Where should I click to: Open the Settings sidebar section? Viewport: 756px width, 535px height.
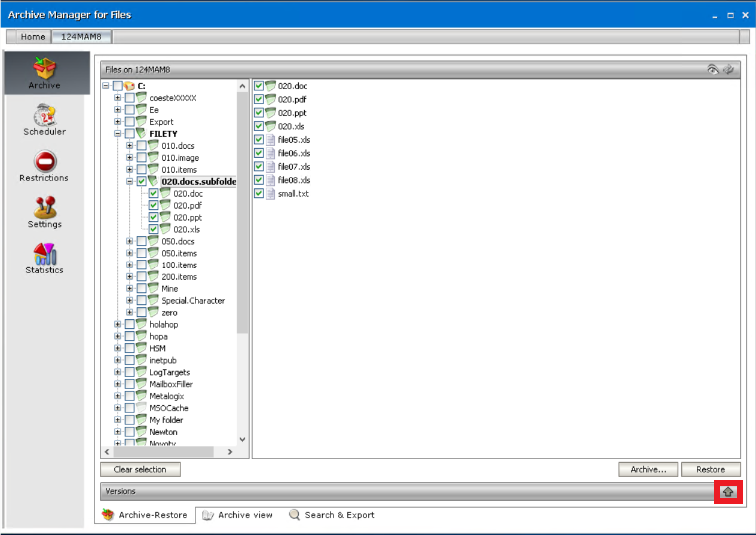pos(45,212)
